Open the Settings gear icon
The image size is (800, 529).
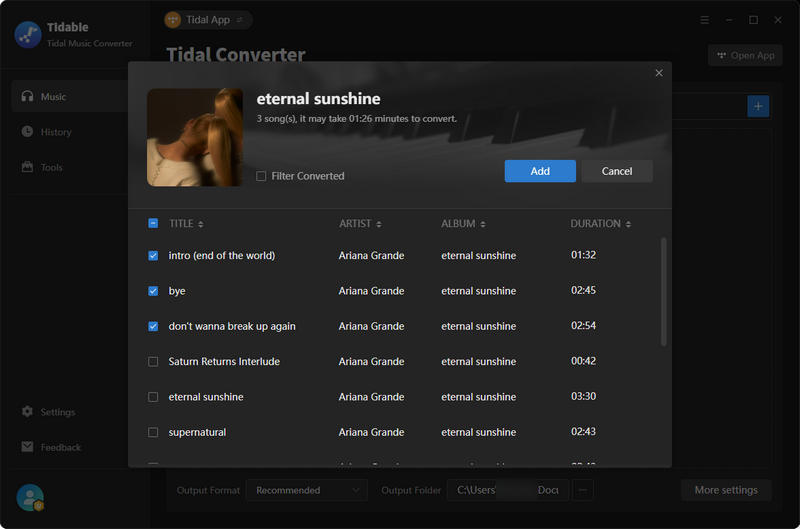coord(28,411)
